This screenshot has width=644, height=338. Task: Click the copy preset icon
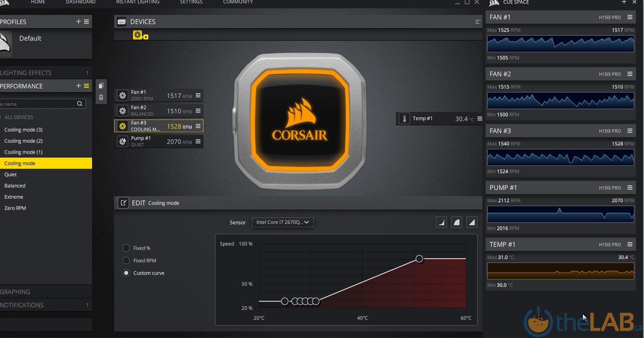coord(101,86)
